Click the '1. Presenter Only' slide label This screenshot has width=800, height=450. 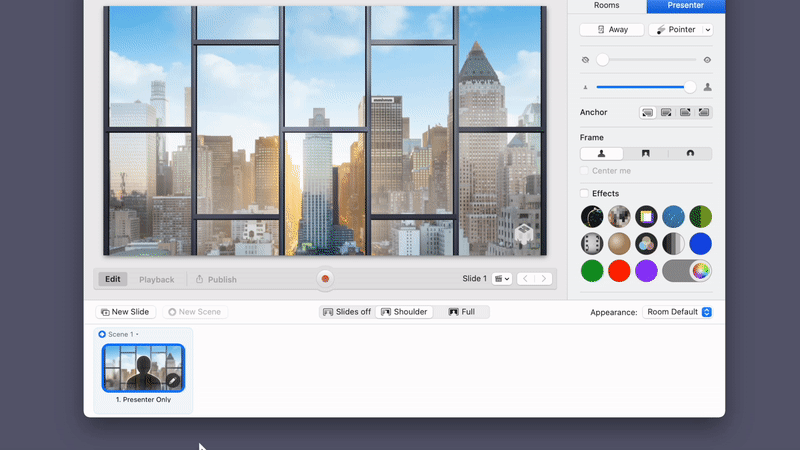click(143, 399)
